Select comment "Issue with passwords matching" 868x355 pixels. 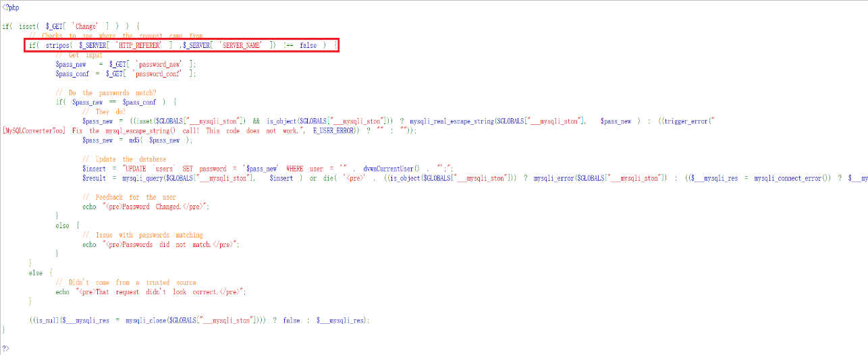[142, 234]
